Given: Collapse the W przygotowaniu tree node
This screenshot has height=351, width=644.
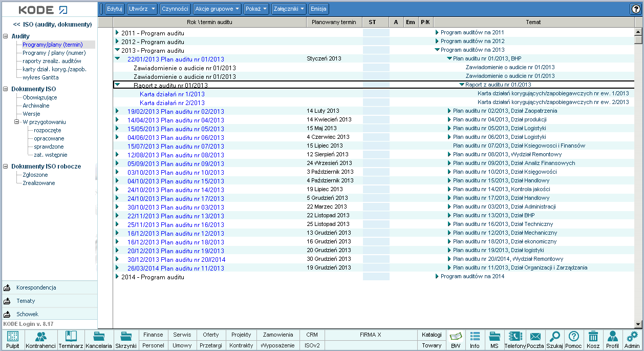Looking at the screenshot, I should click(x=17, y=122).
